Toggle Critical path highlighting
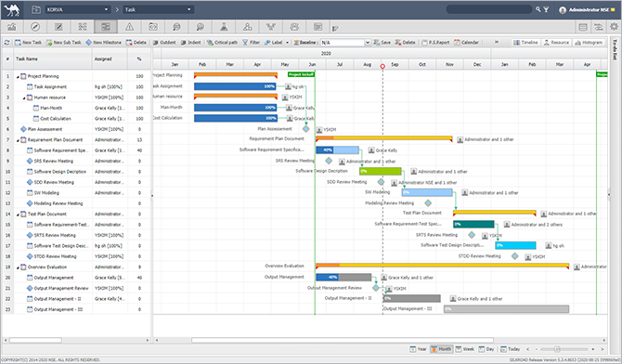Image resolution: width=622 pixels, height=364 pixels. pos(222,43)
